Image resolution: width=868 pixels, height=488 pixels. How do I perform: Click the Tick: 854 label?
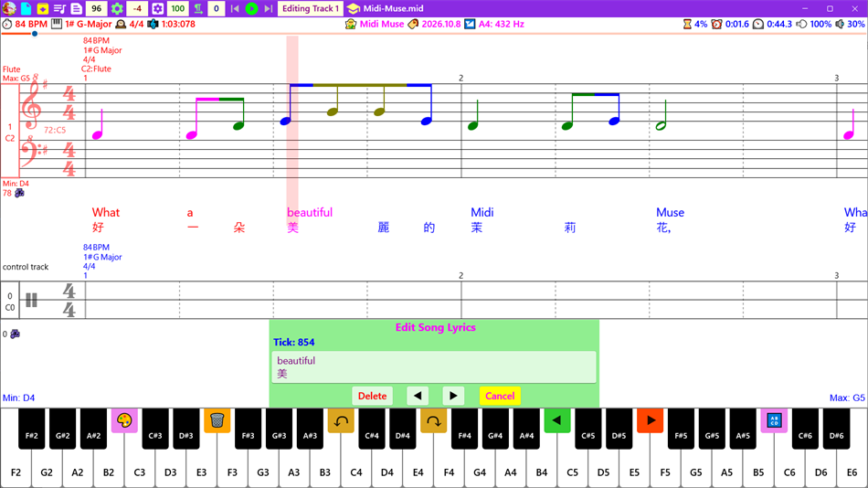tap(293, 343)
